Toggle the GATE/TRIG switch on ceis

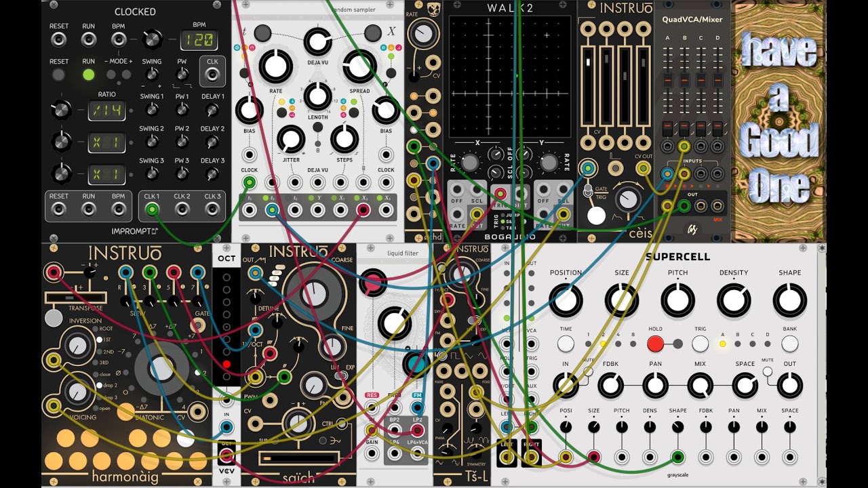589,192
